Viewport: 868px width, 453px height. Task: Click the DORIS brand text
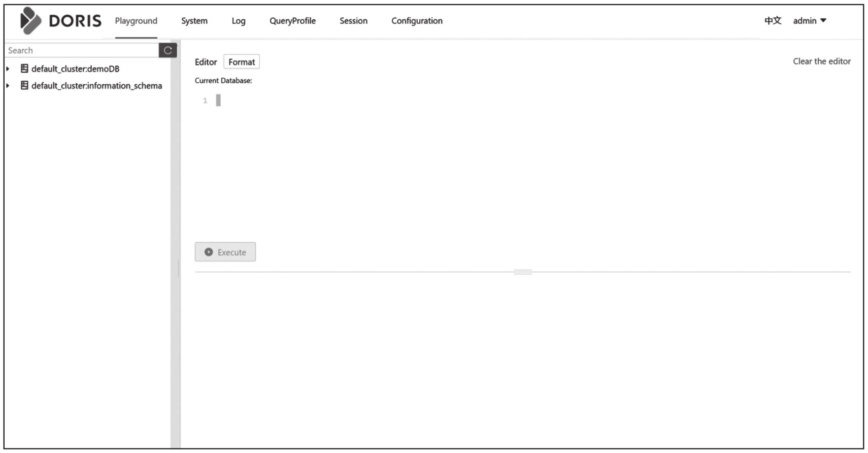coord(75,21)
